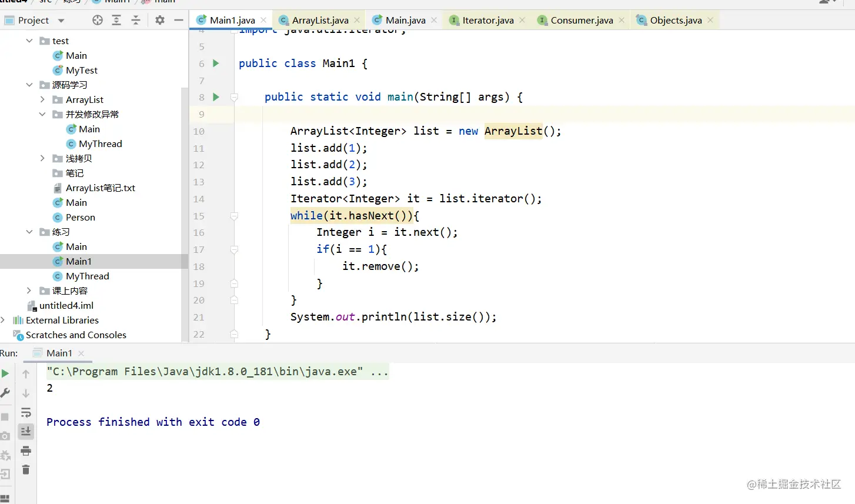Image resolution: width=855 pixels, height=504 pixels.
Task: Collapse the 并发修改异常 folder
Action: 42,114
